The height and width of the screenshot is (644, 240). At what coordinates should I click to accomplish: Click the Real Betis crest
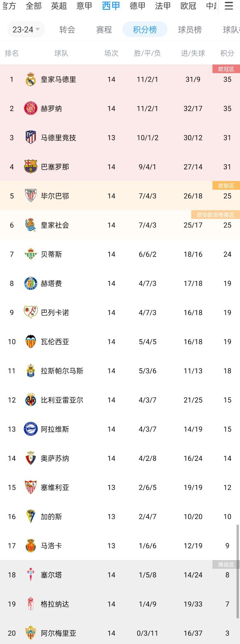pos(31,254)
